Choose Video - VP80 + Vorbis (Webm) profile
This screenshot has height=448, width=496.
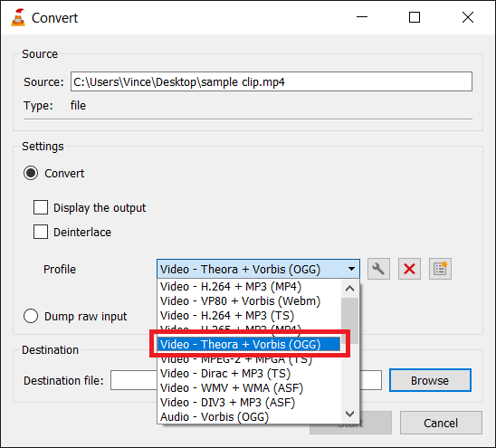[249, 301]
